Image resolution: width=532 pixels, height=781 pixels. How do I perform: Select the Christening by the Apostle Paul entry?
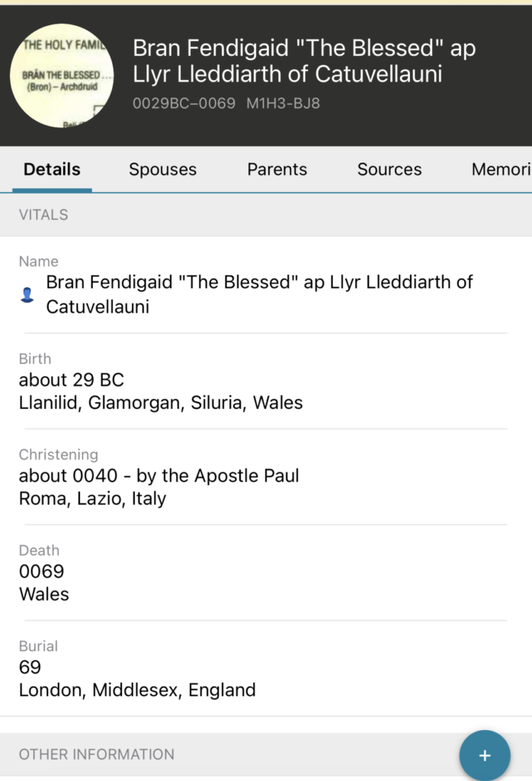tap(159, 476)
